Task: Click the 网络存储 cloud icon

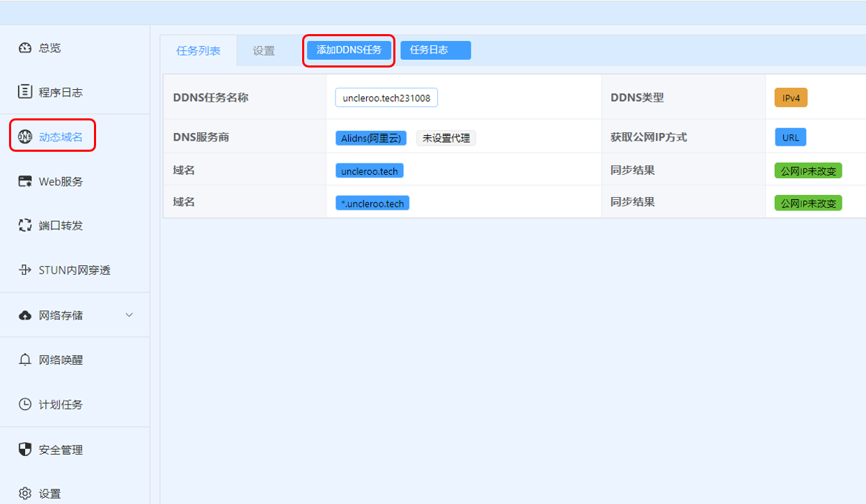Action: (x=25, y=315)
